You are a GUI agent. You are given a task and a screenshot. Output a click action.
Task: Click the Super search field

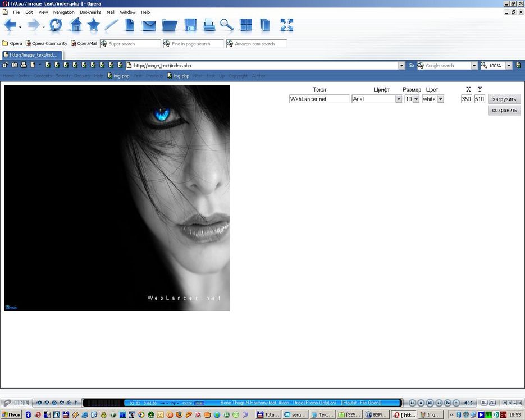coord(131,44)
